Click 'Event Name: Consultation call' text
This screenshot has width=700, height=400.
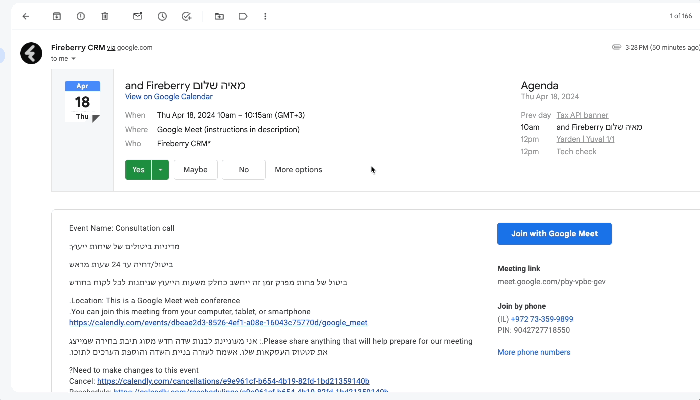122,228
